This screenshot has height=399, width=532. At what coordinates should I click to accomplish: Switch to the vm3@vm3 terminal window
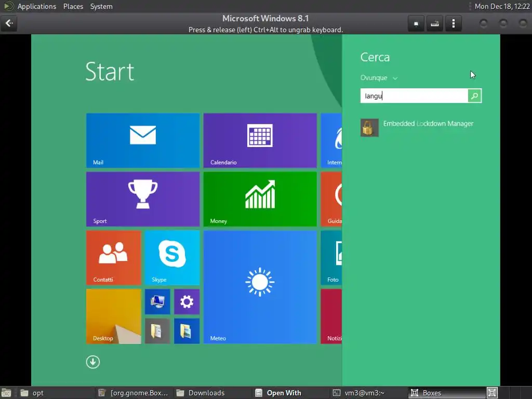click(x=368, y=393)
